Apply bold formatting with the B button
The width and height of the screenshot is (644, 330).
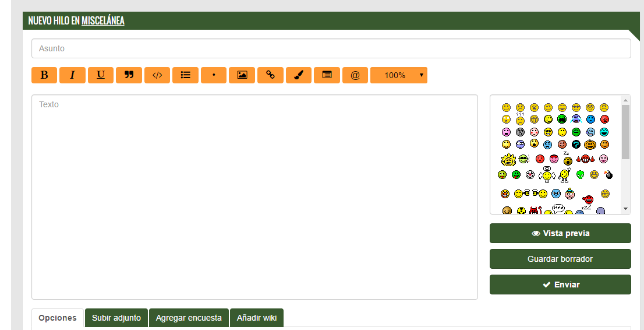point(44,75)
